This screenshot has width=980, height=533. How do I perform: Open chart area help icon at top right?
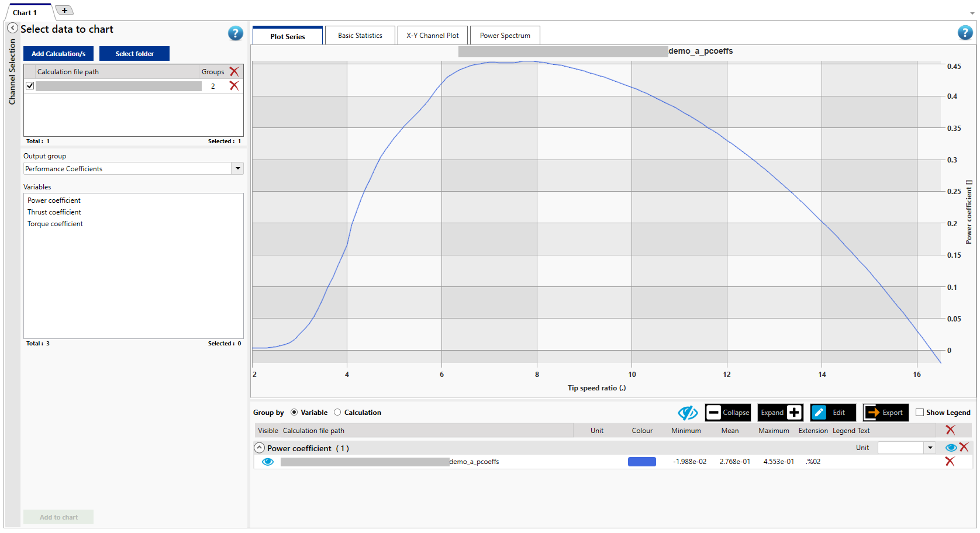965,33
